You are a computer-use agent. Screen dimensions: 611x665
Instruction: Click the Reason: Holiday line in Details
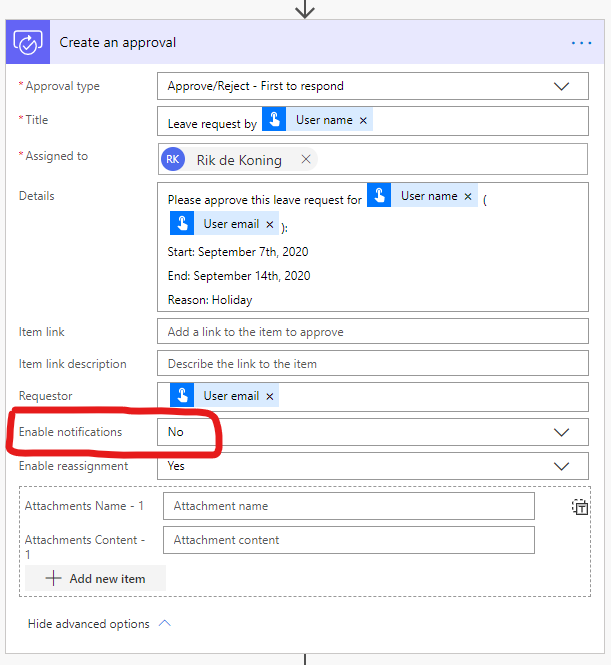(210, 300)
